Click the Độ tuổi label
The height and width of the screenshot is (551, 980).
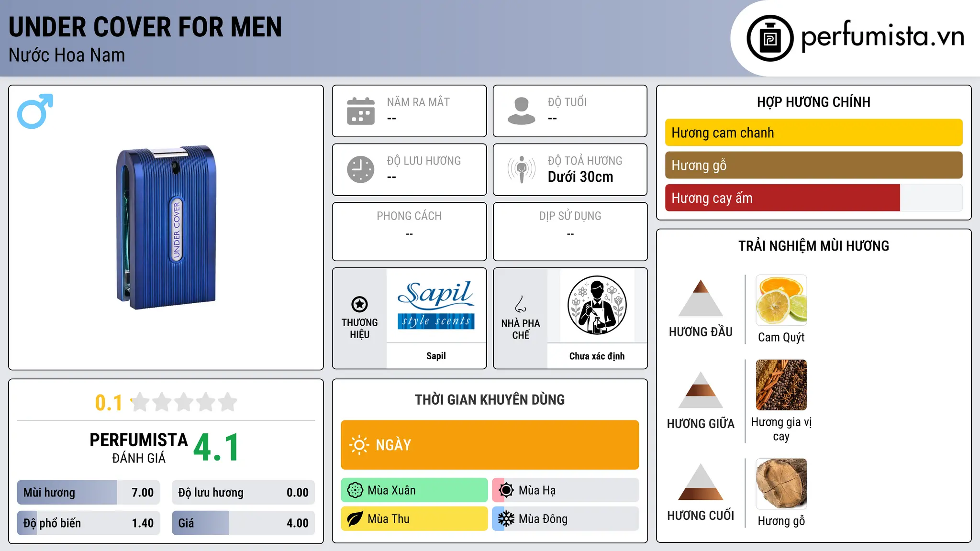[567, 102]
